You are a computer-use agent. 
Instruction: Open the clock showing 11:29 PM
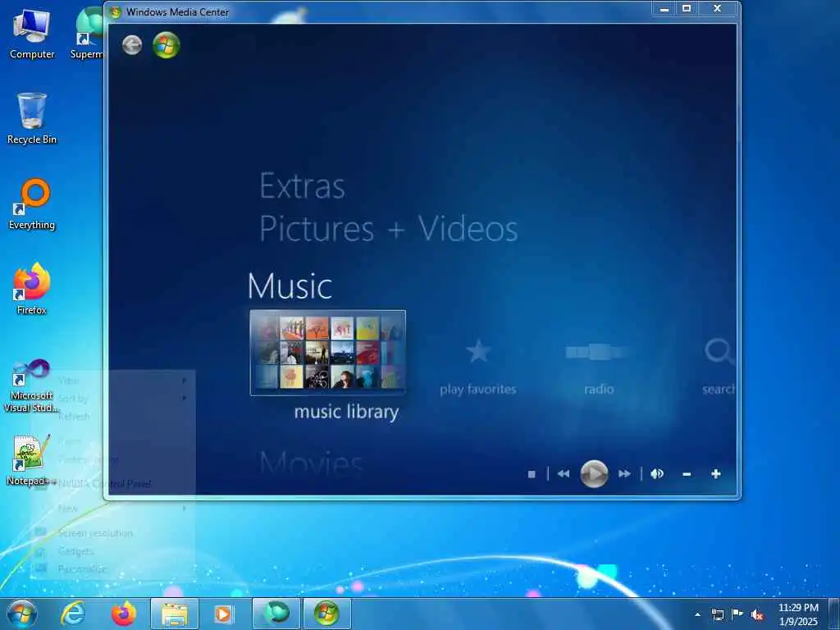798,614
